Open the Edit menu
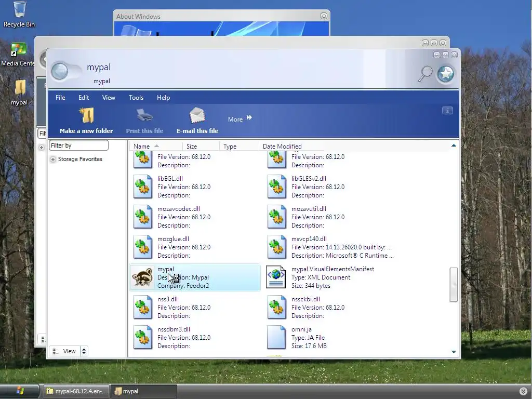532x399 pixels. (x=84, y=98)
